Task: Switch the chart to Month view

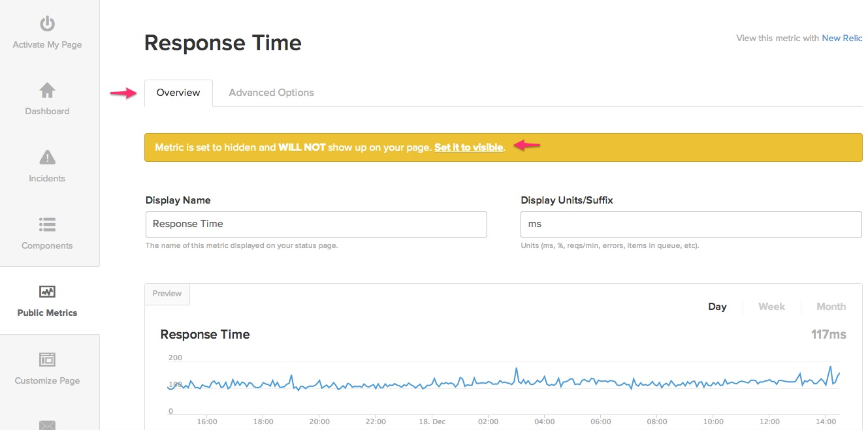Action: (831, 307)
